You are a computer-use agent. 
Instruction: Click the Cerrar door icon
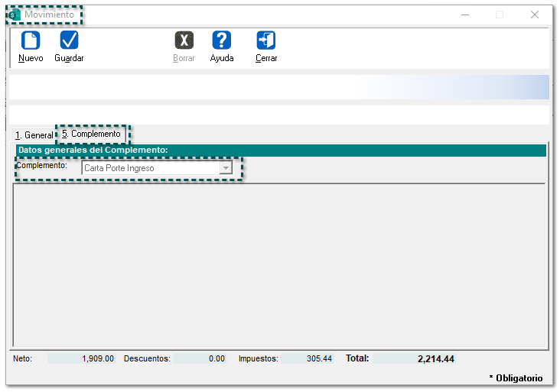pos(266,40)
